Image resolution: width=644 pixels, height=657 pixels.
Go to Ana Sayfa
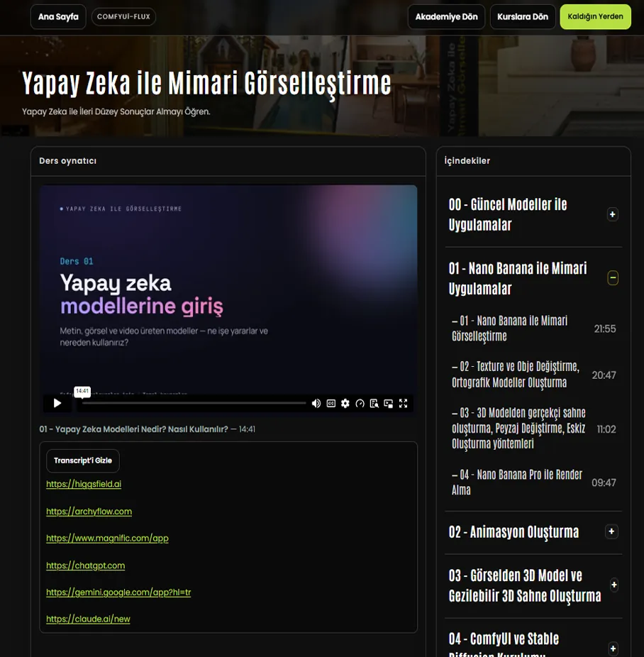(x=58, y=17)
